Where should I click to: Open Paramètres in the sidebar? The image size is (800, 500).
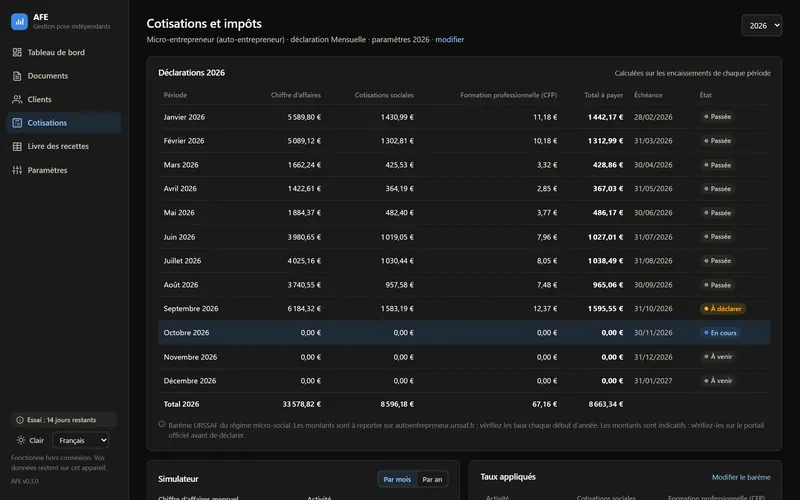click(64, 170)
